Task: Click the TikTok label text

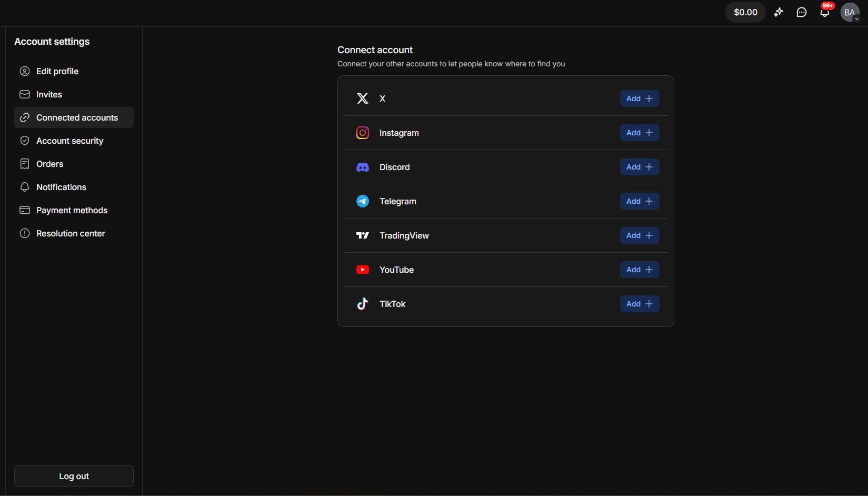Action: point(393,304)
